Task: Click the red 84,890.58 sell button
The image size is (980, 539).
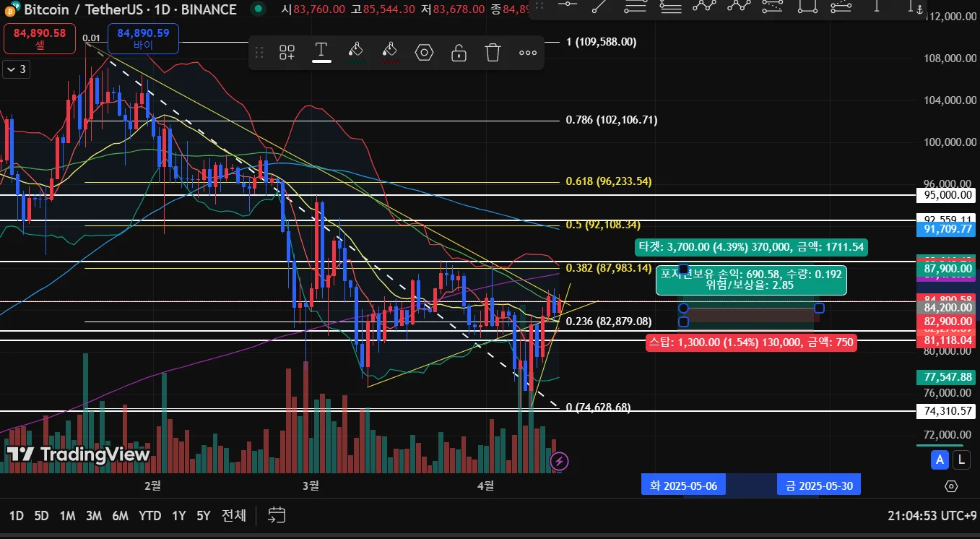Action: pos(39,38)
